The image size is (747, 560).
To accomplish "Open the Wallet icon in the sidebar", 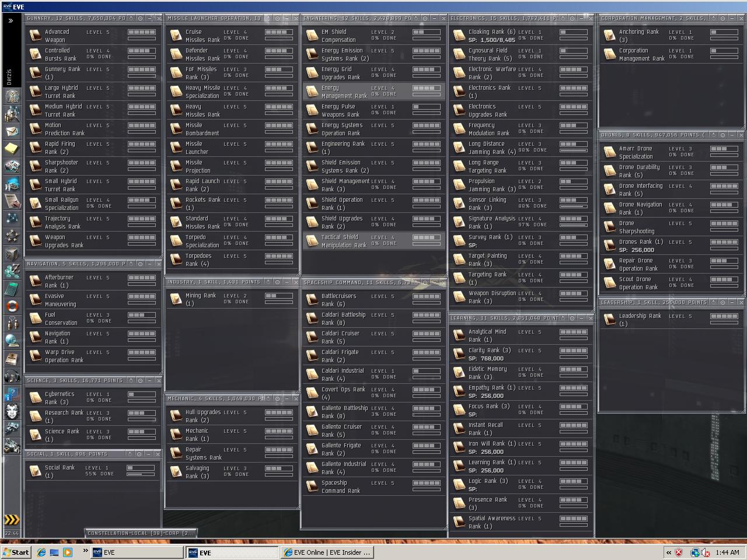I will pos(12,271).
